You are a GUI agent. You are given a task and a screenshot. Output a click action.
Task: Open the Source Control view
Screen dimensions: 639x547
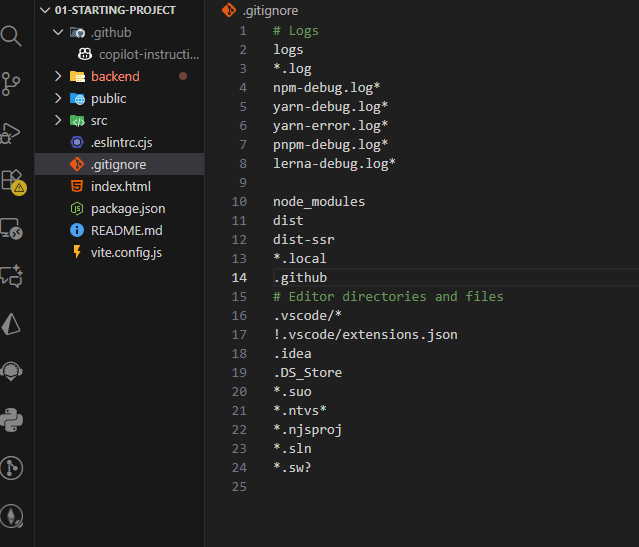coord(12,84)
